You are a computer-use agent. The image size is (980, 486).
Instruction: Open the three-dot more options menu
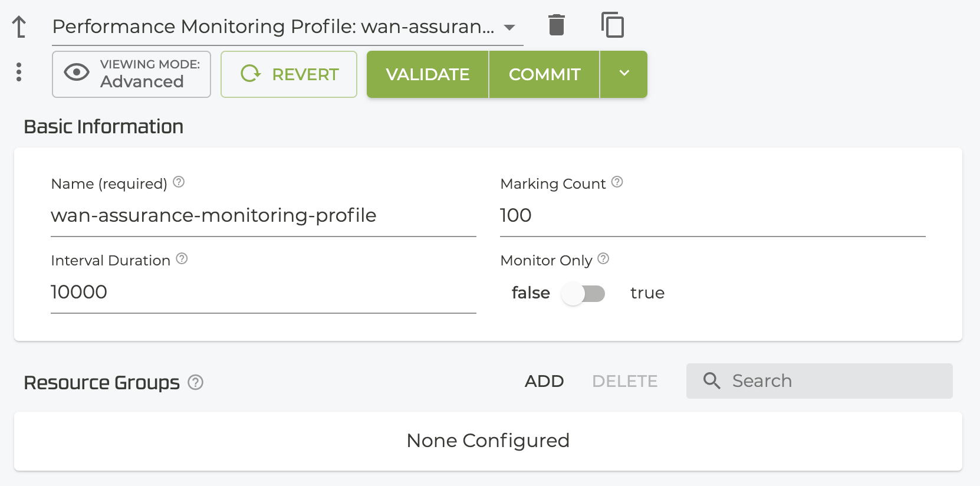19,72
